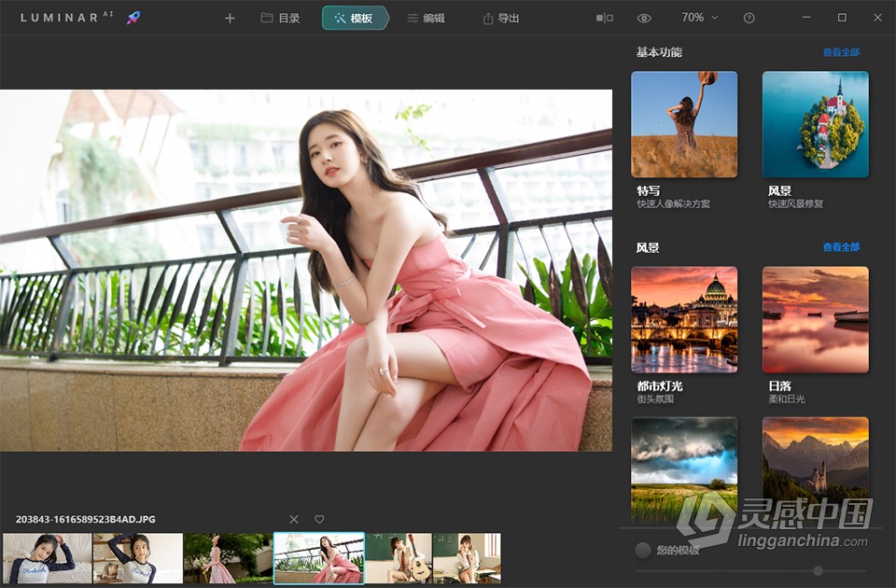Click the plus icon to add photos
This screenshot has width=896, height=588.
click(230, 17)
